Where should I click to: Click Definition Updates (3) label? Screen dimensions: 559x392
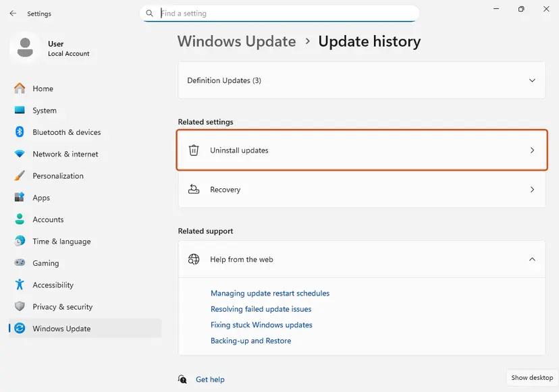pyautogui.click(x=224, y=80)
